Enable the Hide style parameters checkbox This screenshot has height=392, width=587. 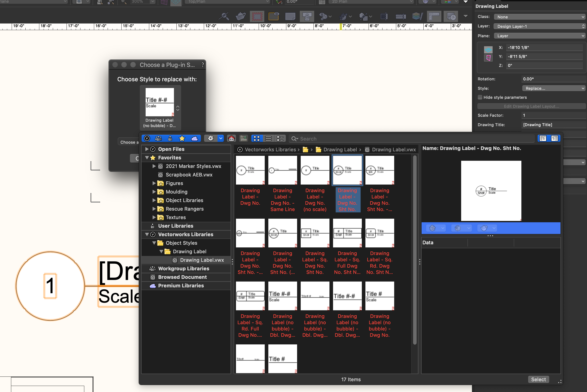pos(480,97)
